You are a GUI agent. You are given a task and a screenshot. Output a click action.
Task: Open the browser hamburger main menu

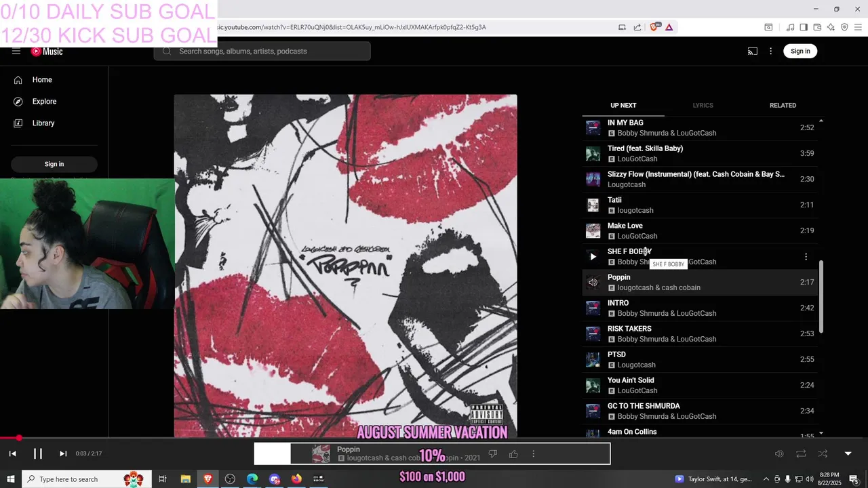(x=859, y=27)
